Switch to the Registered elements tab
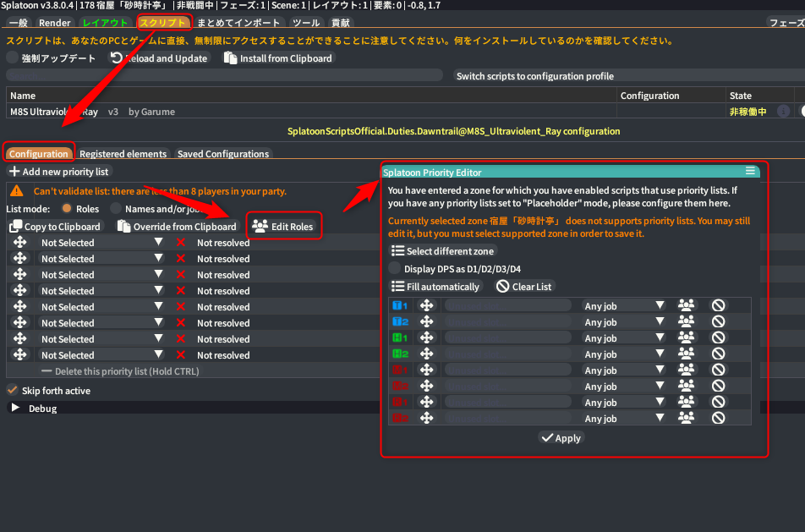 pos(123,154)
